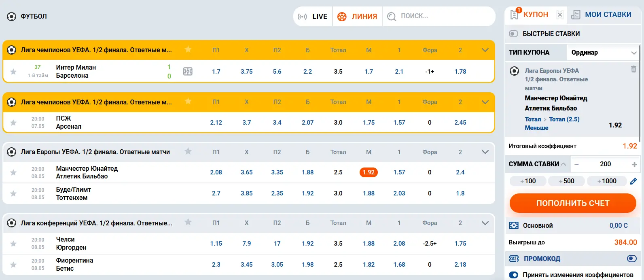Click the coupon soccer ball icon

514,71
